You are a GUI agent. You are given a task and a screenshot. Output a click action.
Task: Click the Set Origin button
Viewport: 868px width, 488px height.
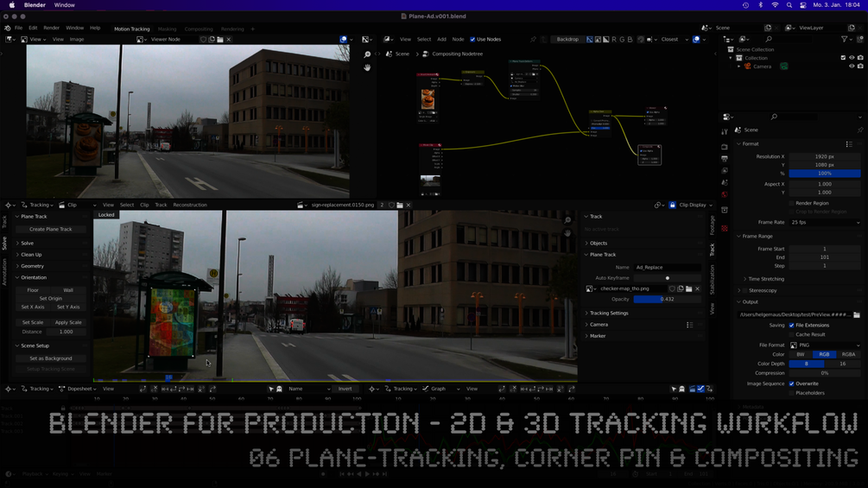point(50,298)
